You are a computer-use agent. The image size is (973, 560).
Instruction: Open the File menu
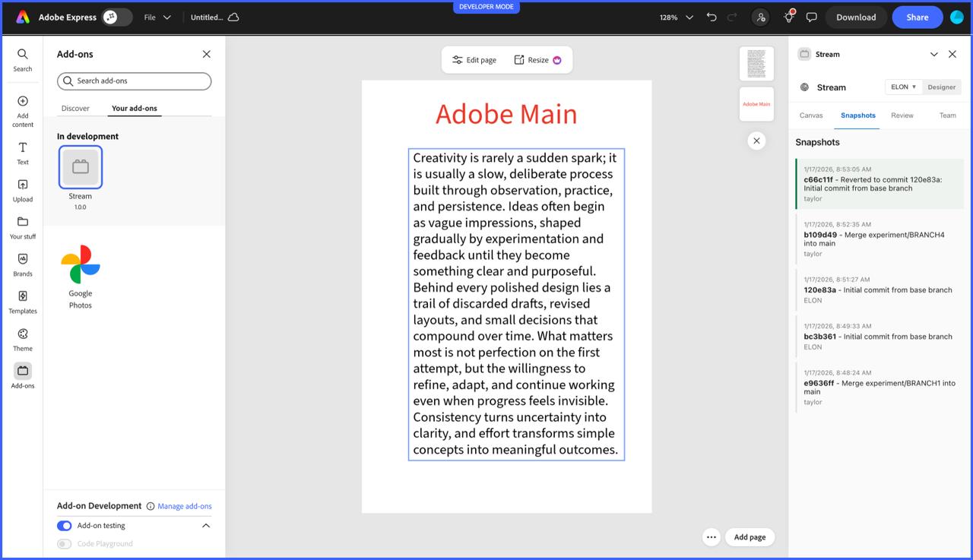[157, 17]
